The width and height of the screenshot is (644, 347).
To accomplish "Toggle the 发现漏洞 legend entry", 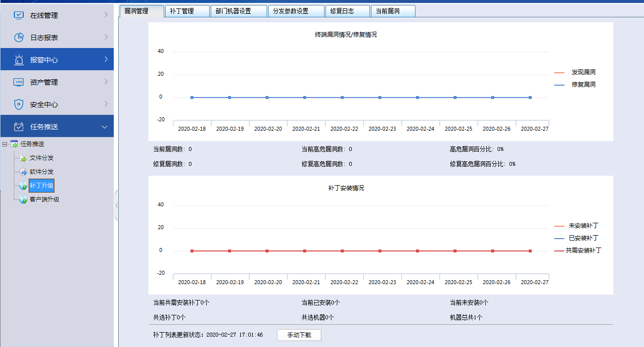I will pos(575,72).
